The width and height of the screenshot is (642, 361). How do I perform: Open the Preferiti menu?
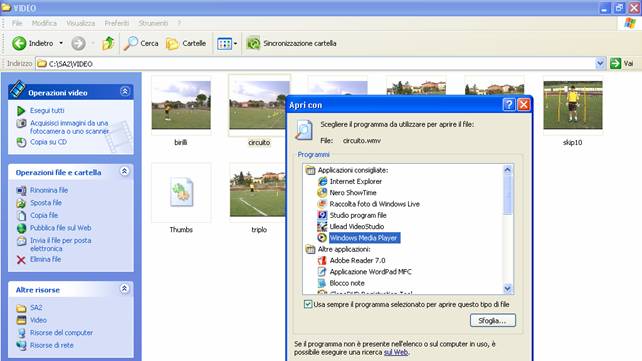(117, 23)
